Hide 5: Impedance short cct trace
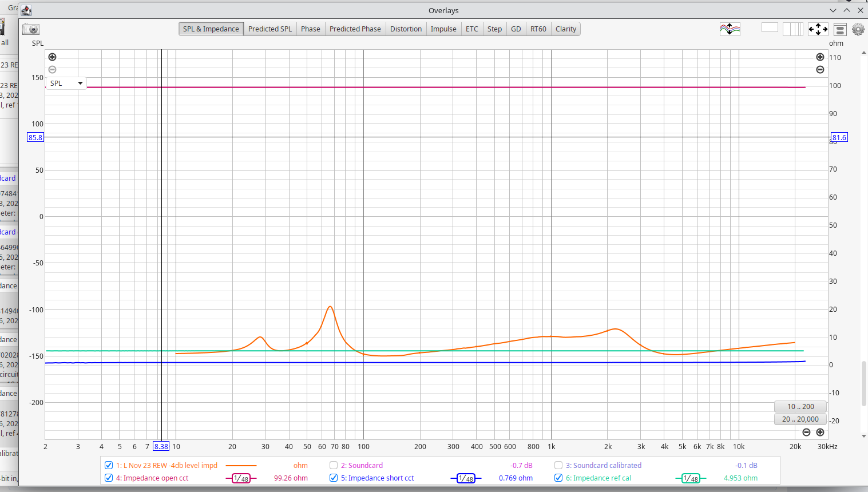The height and width of the screenshot is (492, 868). [334, 478]
